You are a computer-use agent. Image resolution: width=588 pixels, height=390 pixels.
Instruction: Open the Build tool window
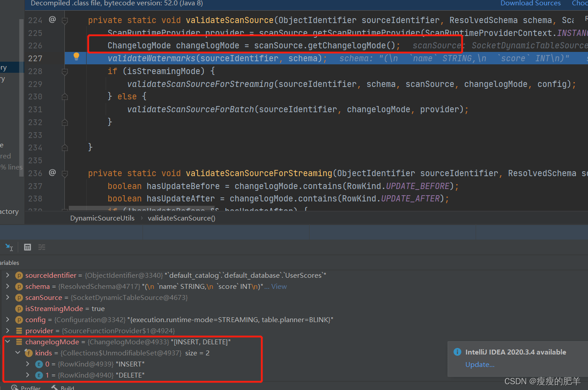coord(63,388)
